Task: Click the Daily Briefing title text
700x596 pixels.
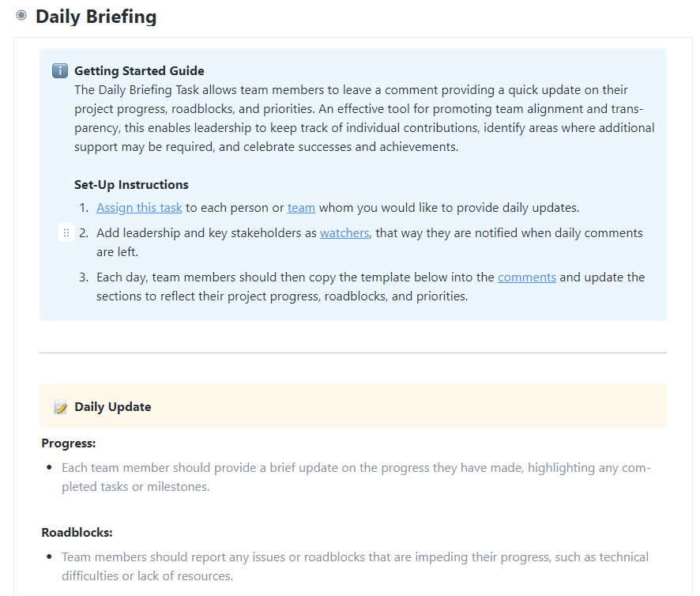Action: click(96, 17)
